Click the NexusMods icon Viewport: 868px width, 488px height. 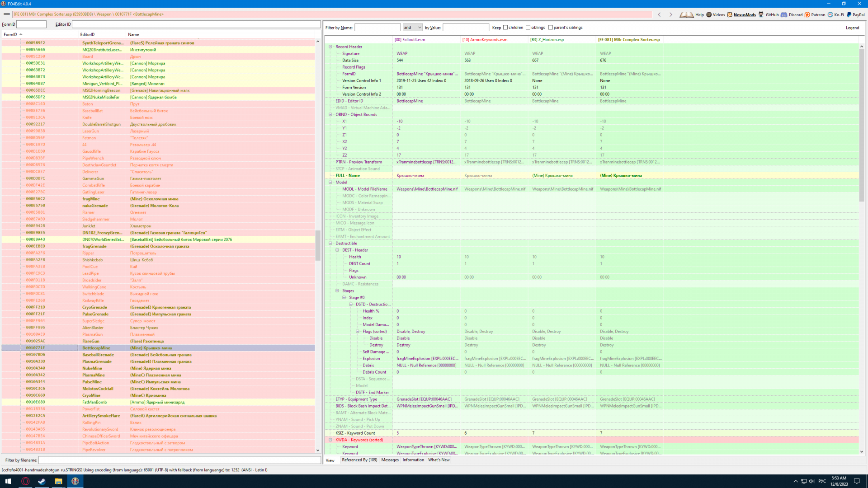pos(730,14)
